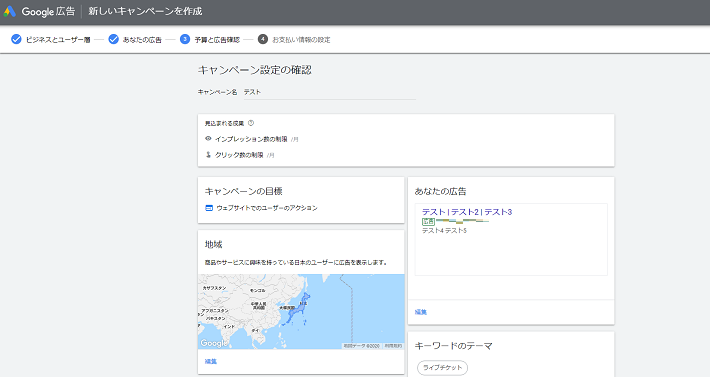Click the キャンペーンの目標 heading
Screen dimensions: 710x377
[244, 191]
